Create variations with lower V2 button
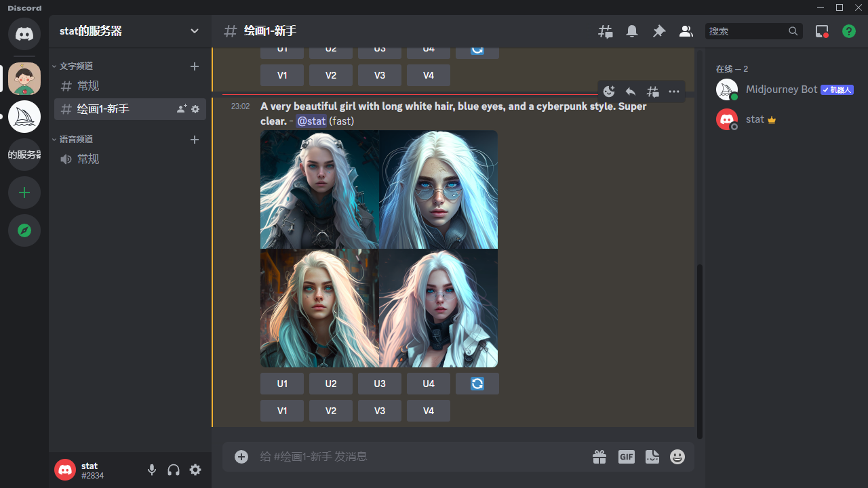This screenshot has height=488, width=868. point(331,411)
